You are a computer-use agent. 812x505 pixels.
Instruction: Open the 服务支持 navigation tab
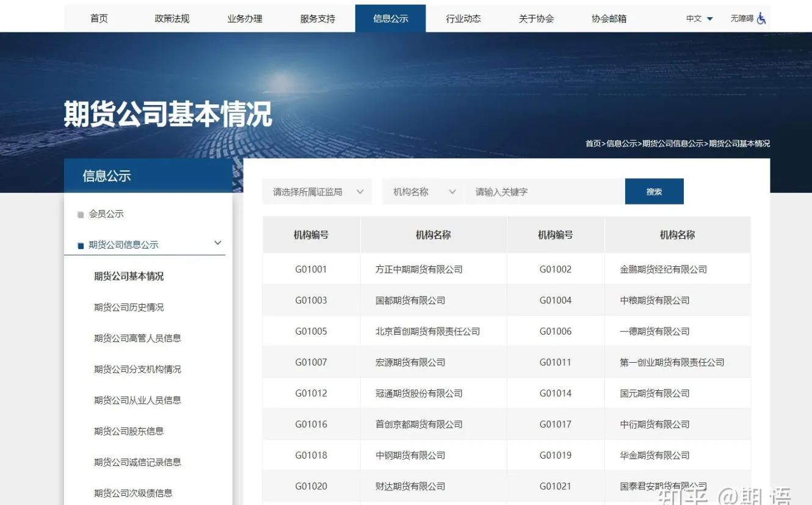click(317, 18)
